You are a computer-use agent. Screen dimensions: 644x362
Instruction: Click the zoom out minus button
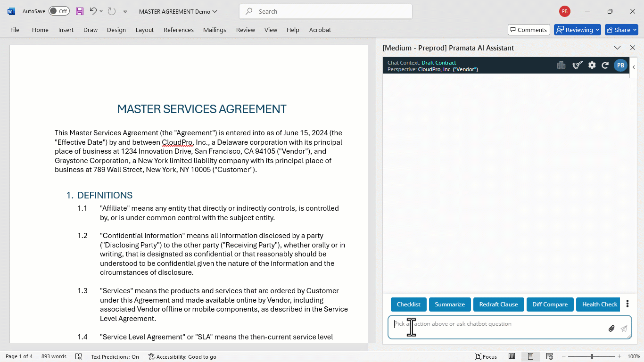pyautogui.click(x=563, y=356)
